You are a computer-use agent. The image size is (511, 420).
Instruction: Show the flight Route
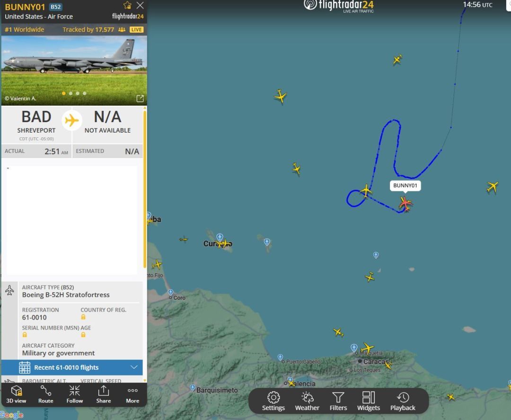(x=46, y=394)
